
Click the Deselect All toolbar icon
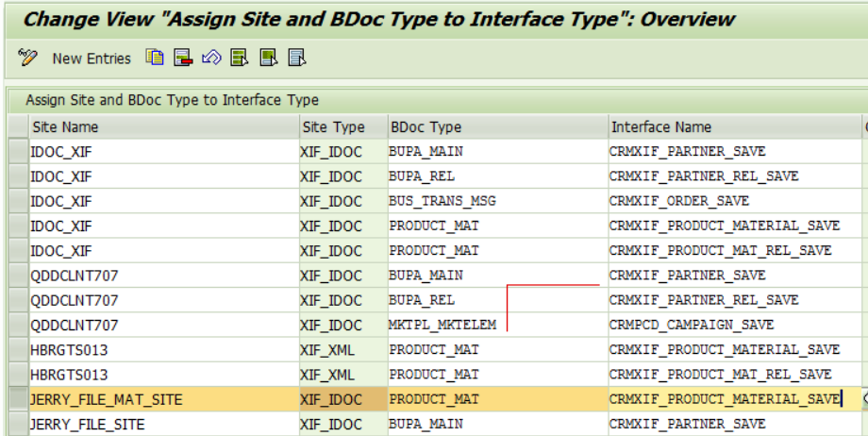[x=297, y=58]
